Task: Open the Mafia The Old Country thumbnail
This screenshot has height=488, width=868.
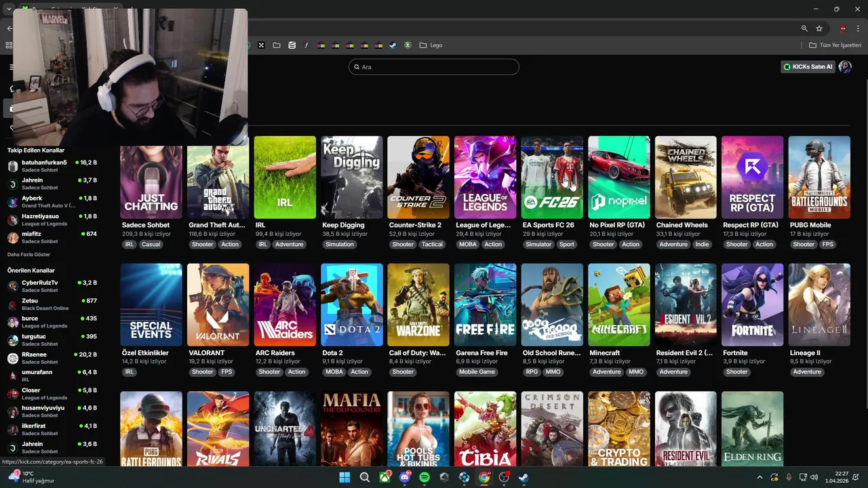Action: click(x=352, y=428)
